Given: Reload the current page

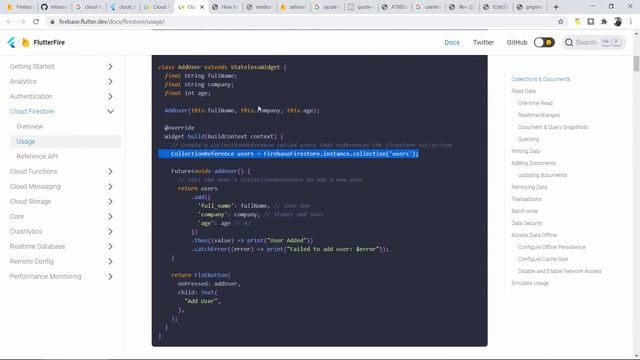Looking at the screenshot, I should [36, 22].
